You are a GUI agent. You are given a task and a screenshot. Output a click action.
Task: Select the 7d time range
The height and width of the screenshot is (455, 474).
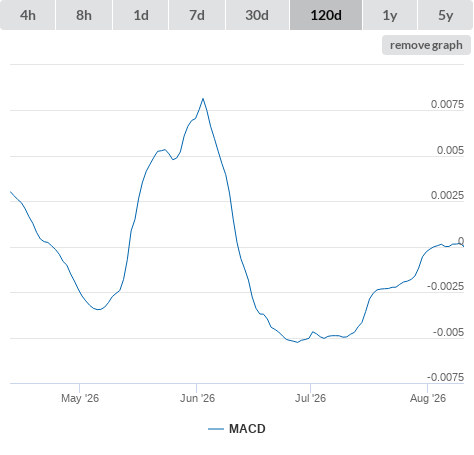197,15
